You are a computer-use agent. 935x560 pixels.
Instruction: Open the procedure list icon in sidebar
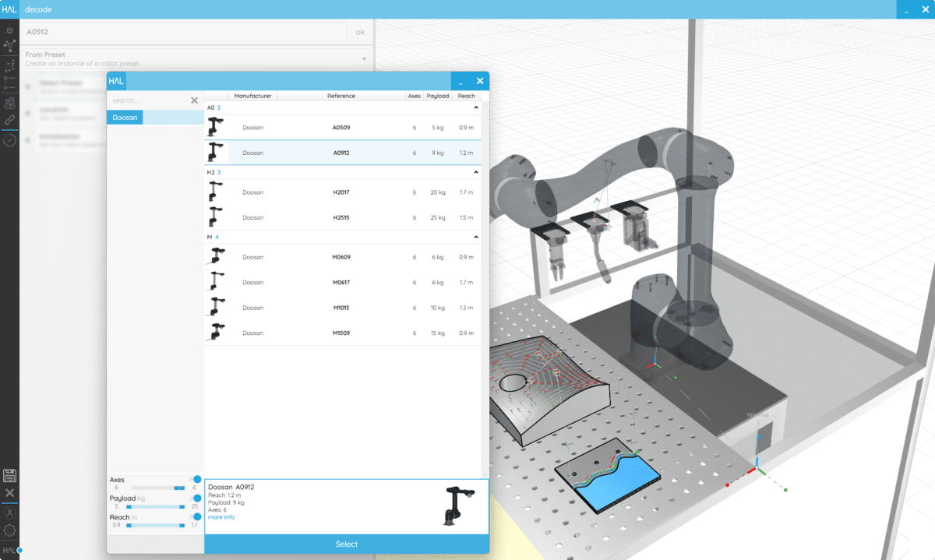click(x=9, y=83)
